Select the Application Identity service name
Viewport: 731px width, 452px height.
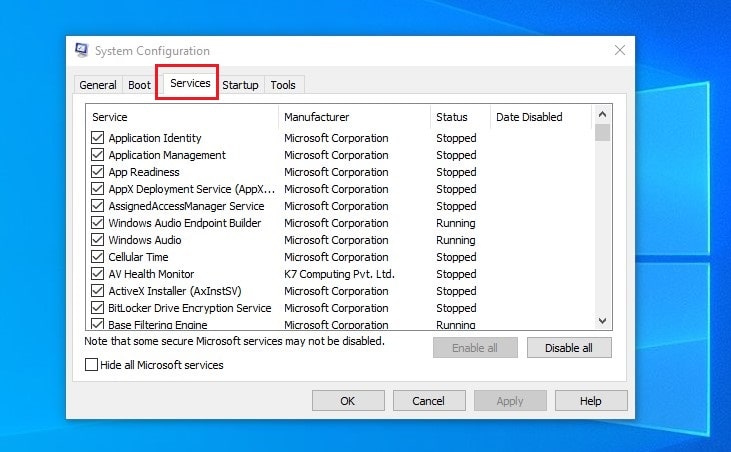(x=155, y=138)
